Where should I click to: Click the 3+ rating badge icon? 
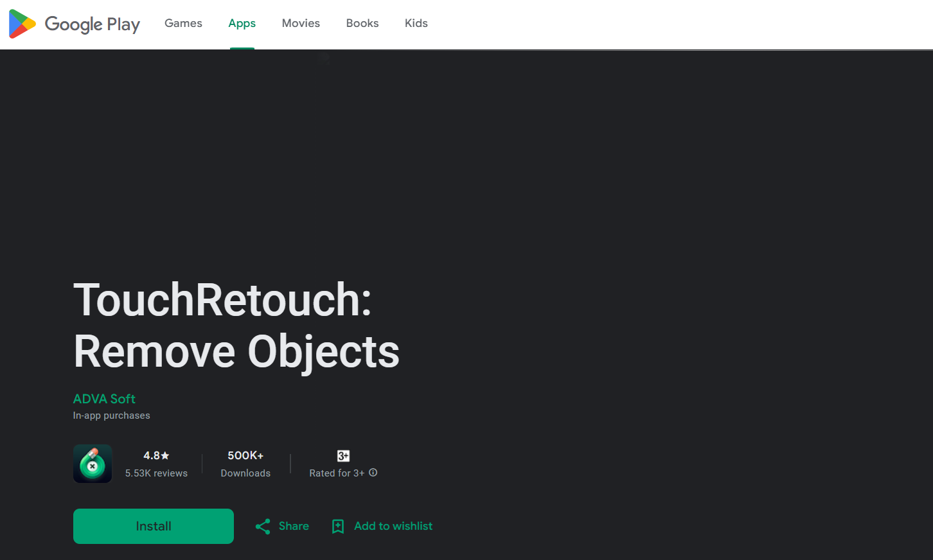[344, 456]
